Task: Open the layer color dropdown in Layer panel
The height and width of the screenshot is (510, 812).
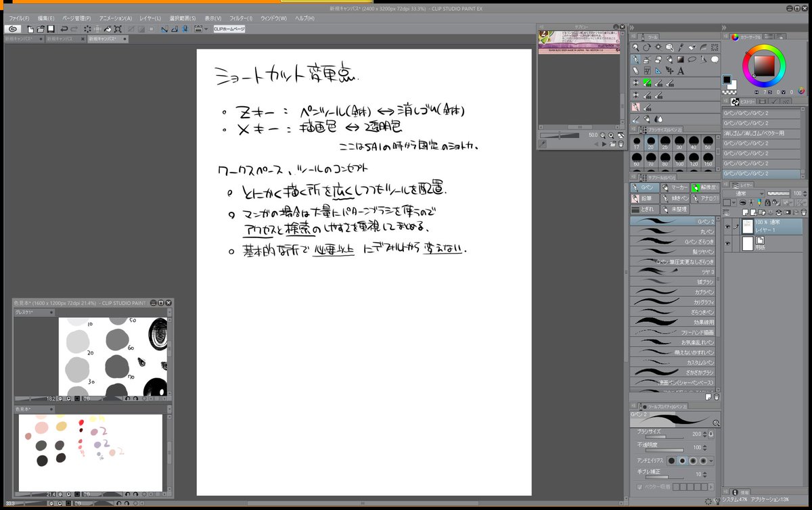Action: [734, 202]
